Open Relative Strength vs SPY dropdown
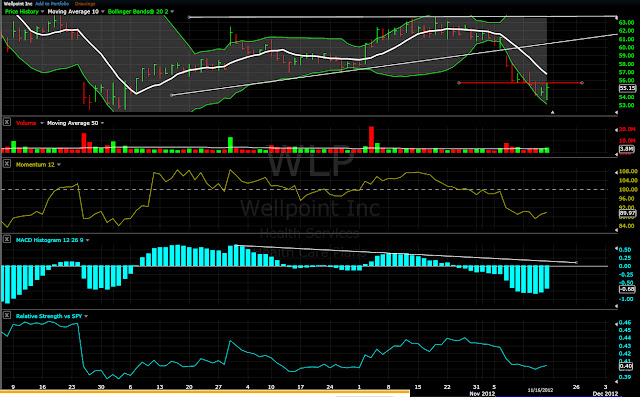 coord(86,316)
